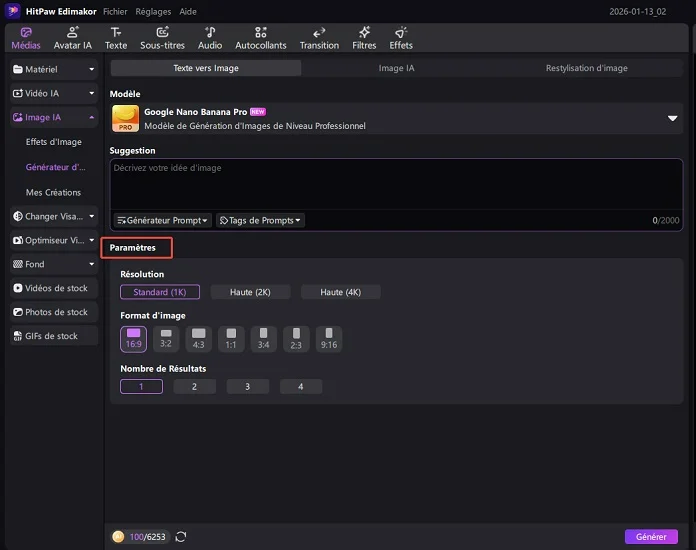This screenshot has width=696, height=550.
Task: Select Haute (2K) resolution option
Action: pos(250,292)
